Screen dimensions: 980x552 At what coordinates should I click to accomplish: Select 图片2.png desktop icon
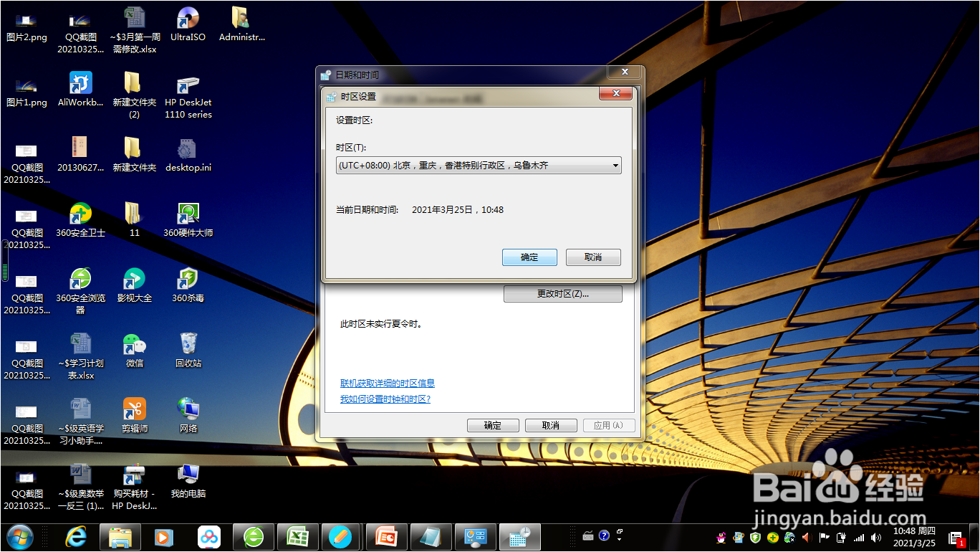click(27, 26)
